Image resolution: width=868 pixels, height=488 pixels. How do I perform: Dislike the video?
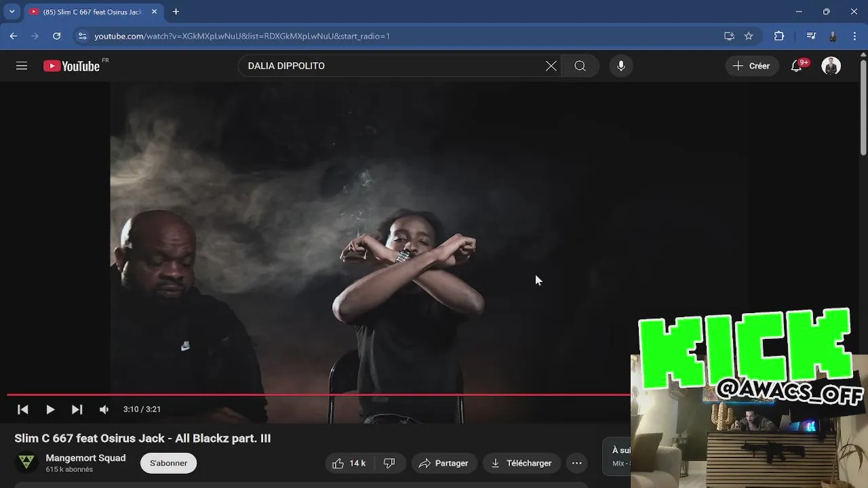[x=390, y=463]
